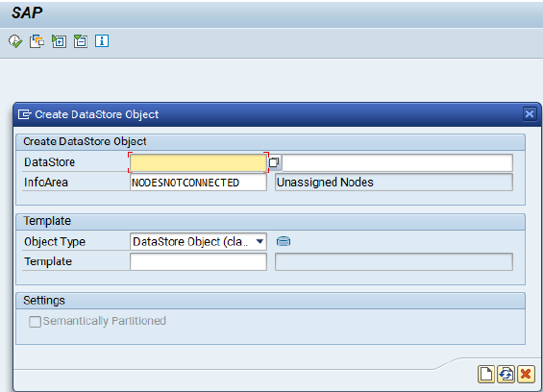This screenshot has width=543, height=392.
Task: Click the expand subtree toolbar icon
Action: (59, 41)
